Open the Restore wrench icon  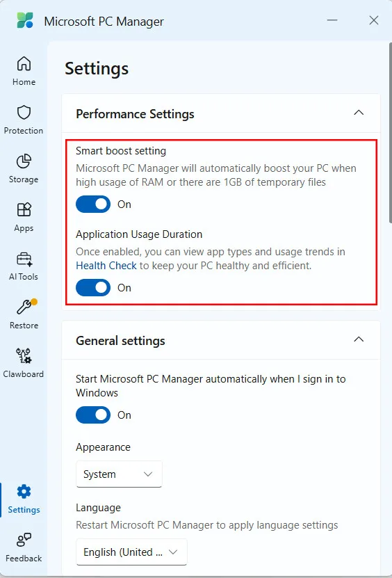[25, 307]
